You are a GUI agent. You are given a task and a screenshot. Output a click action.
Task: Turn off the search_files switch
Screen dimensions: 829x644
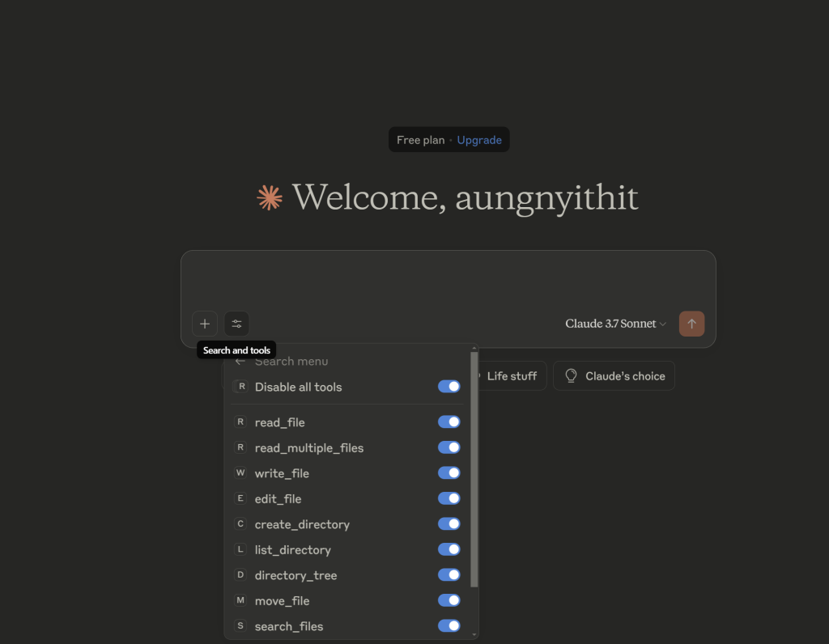449,625
